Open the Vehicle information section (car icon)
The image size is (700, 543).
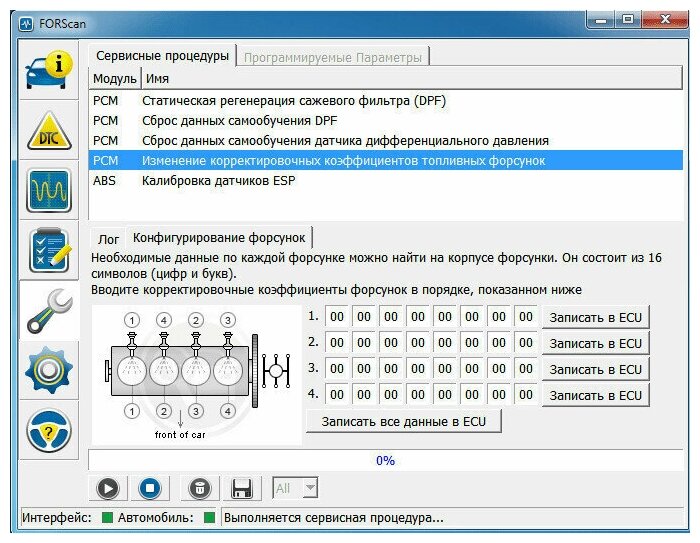49,70
